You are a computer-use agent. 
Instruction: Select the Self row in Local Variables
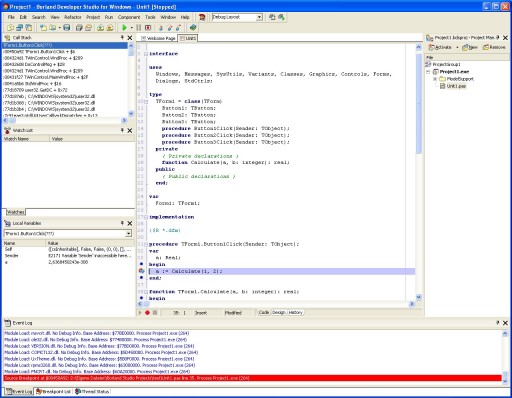pos(68,249)
